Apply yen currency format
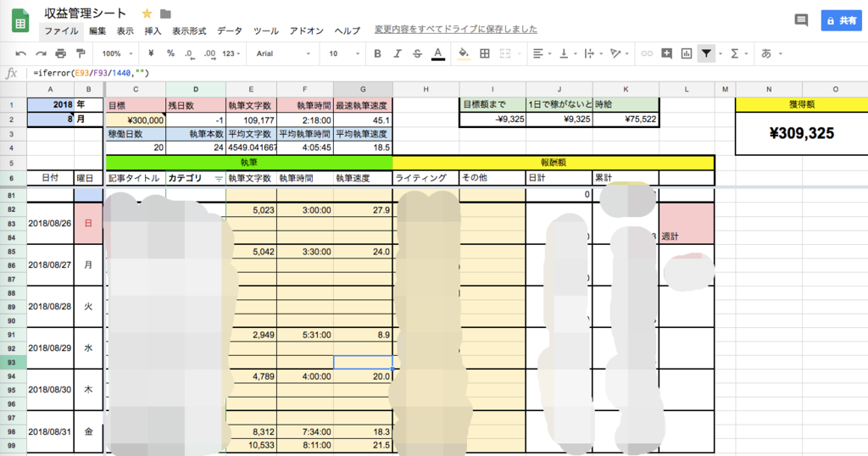The width and height of the screenshot is (868, 456). click(x=151, y=53)
